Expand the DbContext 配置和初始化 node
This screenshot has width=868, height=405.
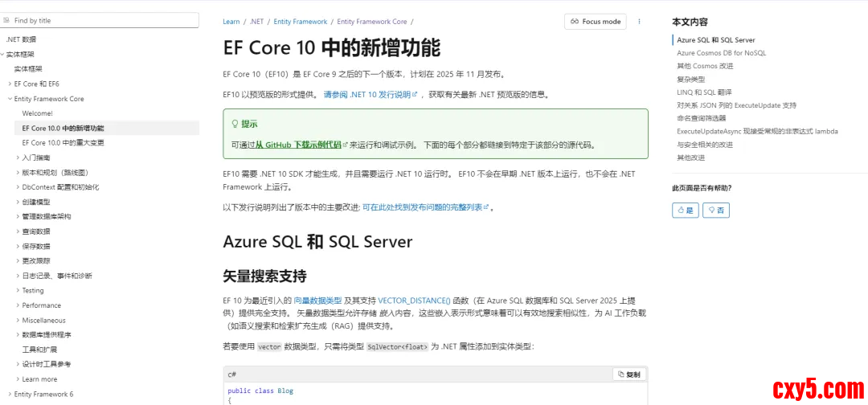coord(18,187)
